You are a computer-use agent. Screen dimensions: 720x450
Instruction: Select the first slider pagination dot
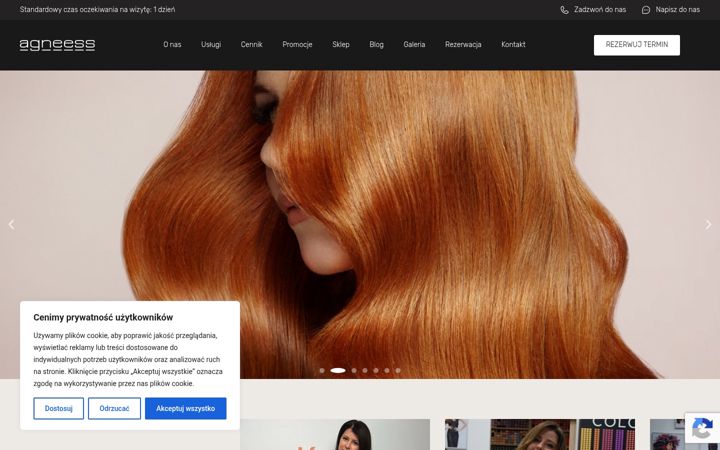point(322,370)
